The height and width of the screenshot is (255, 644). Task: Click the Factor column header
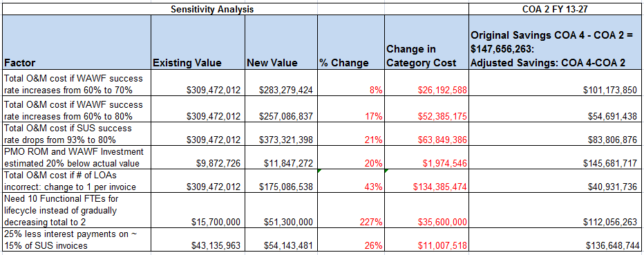coord(77,43)
